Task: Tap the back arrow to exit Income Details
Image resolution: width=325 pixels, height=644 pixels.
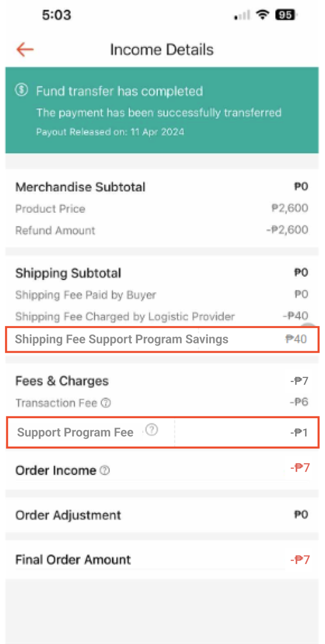Action: pyautogui.click(x=24, y=49)
